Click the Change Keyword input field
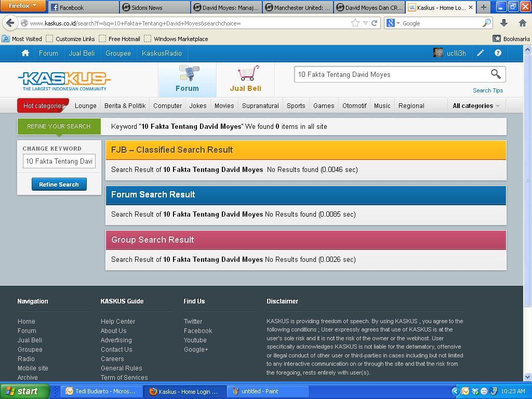The width and height of the screenshot is (532, 399). pyautogui.click(x=59, y=161)
